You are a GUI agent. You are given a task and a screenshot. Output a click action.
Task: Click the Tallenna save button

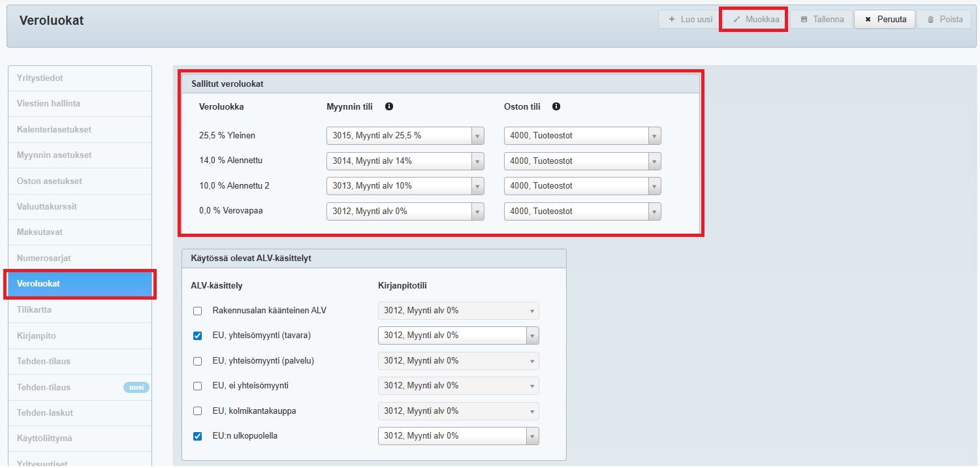coord(821,20)
